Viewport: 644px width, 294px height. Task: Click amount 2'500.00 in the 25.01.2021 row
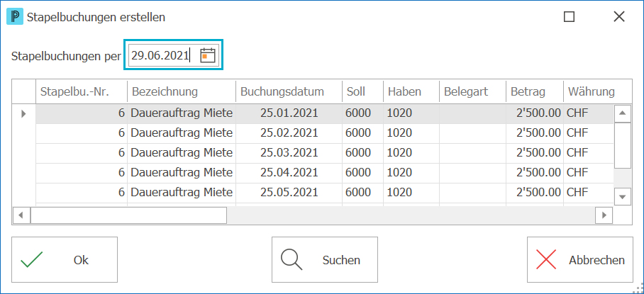(x=535, y=113)
